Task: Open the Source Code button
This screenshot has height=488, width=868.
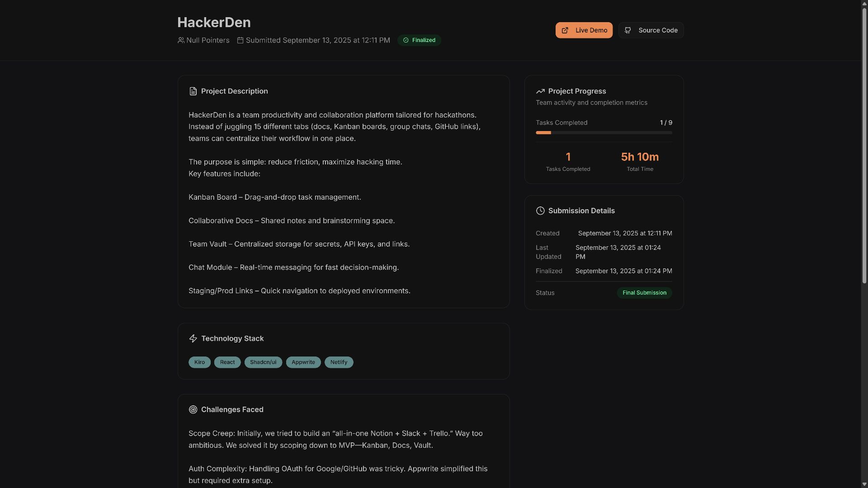Action: tap(651, 30)
